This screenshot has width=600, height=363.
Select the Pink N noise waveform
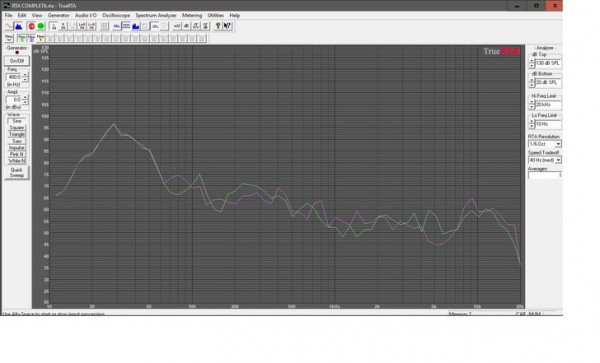coord(17,154)
